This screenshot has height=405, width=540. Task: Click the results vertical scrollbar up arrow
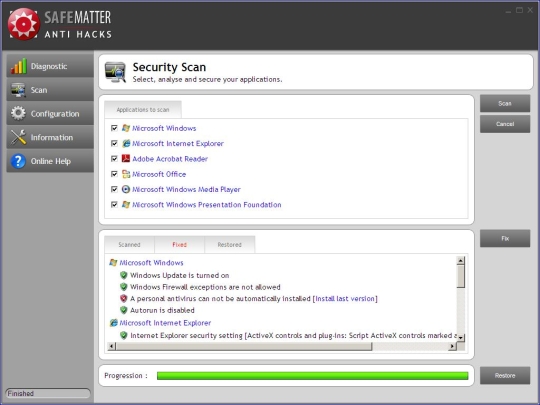(460, 261)
